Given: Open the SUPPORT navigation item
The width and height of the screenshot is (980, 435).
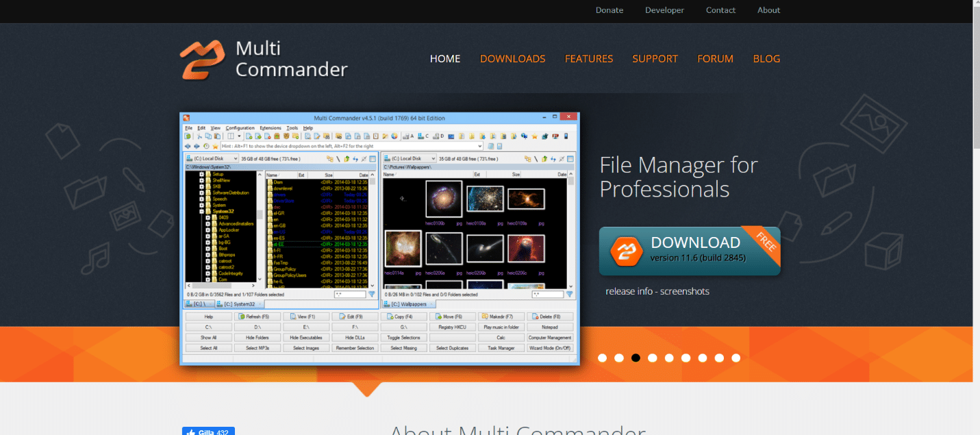Looking at the screenshot, I should (655, 59).
